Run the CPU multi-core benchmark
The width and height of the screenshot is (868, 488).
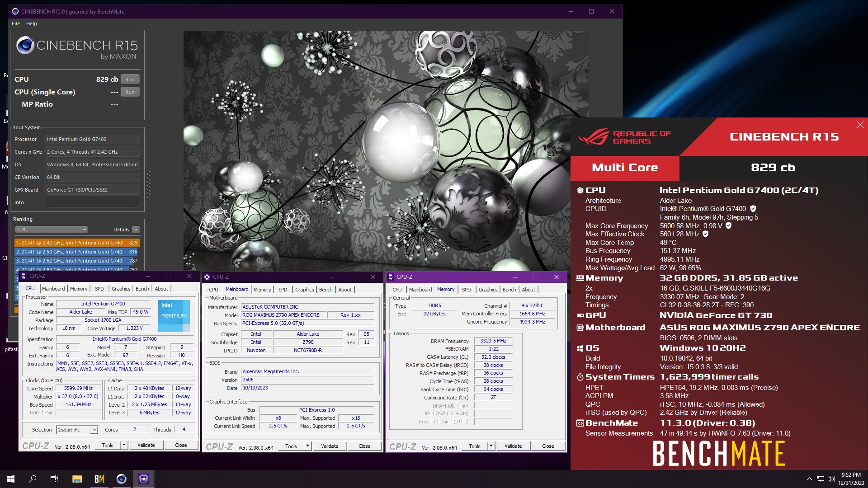coord(130,80)
